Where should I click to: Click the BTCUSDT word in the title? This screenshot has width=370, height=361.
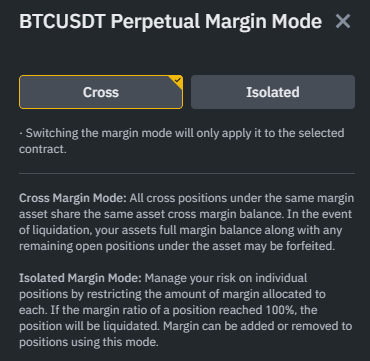[x=63, y=22]
